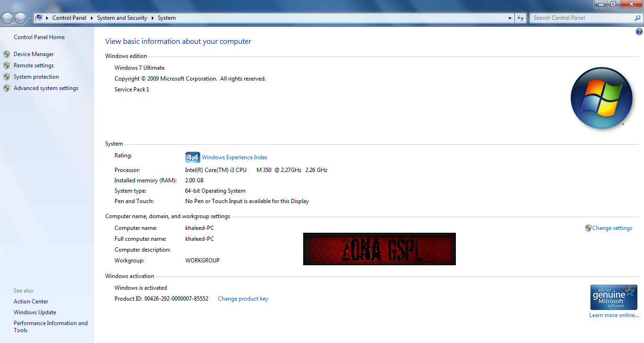Open Performance Information and Tools link
The image size is (644, 343).
(50, 327)
